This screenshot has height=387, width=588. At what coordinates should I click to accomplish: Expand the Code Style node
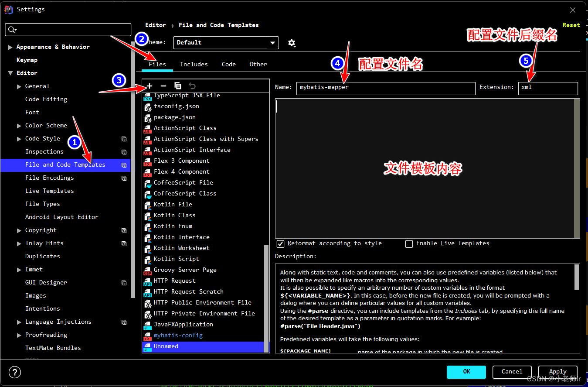[19, 139]
